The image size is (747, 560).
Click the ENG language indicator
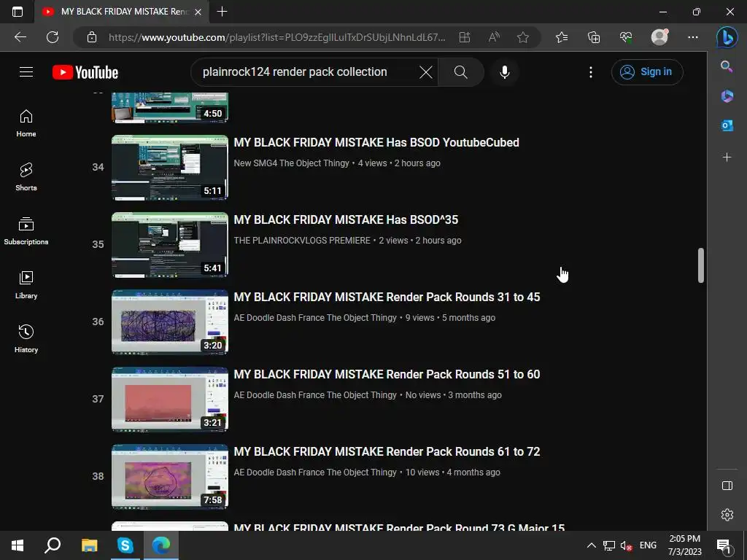(648, 545)
